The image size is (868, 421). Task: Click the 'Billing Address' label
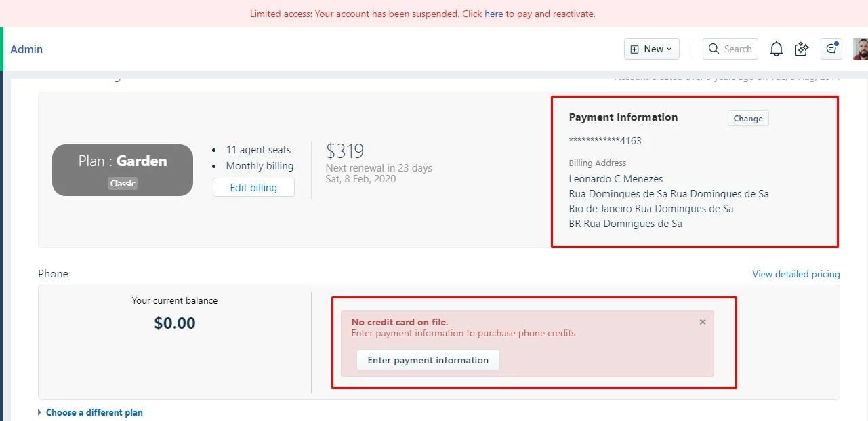click(598, 163)
